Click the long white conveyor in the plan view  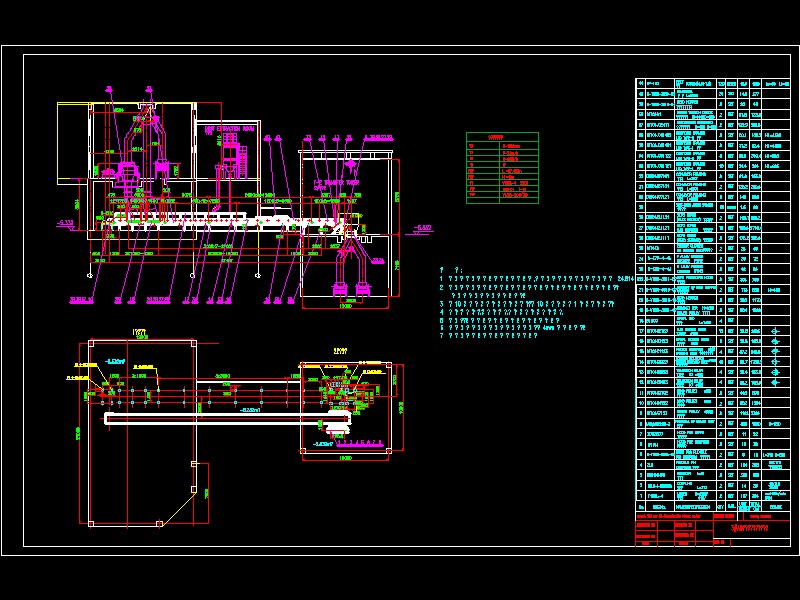pyautogui.click(x=228, y=419)
